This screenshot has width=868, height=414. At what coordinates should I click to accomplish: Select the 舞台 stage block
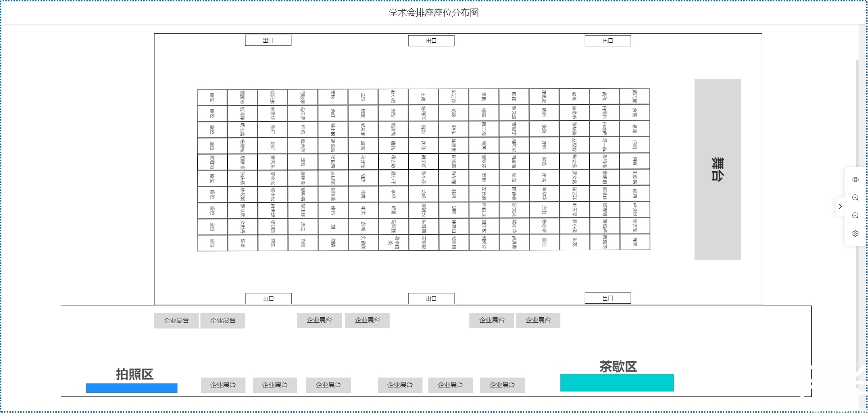coord(718,169)
